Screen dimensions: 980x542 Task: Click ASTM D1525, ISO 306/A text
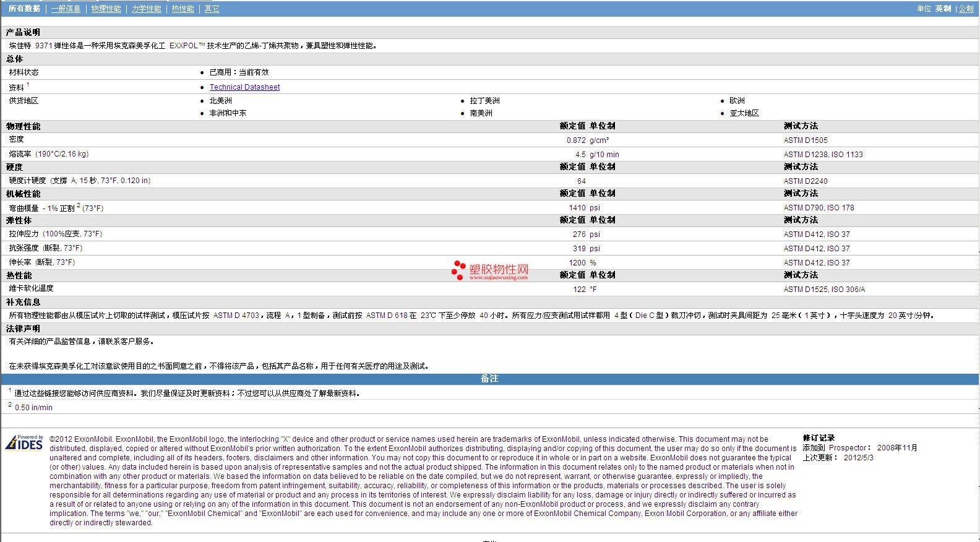(x=824, y=290)
